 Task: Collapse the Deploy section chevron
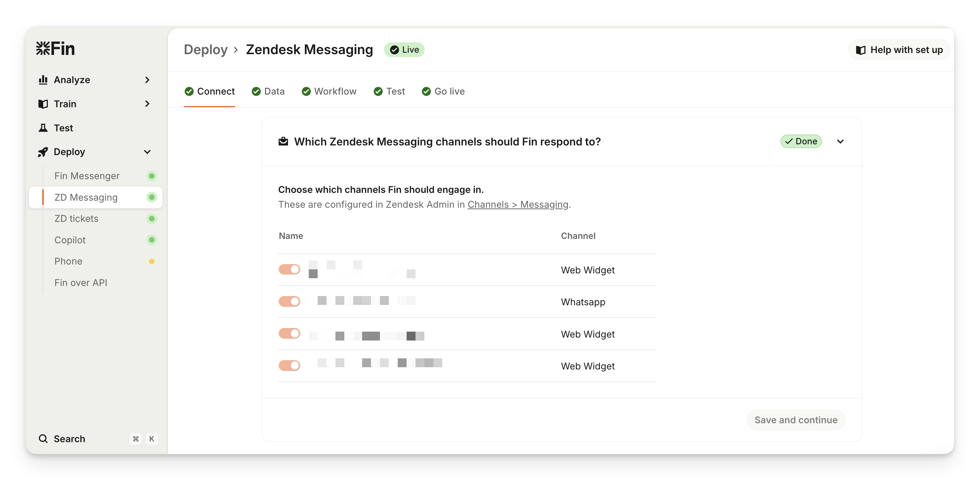(x=147, y=152)
